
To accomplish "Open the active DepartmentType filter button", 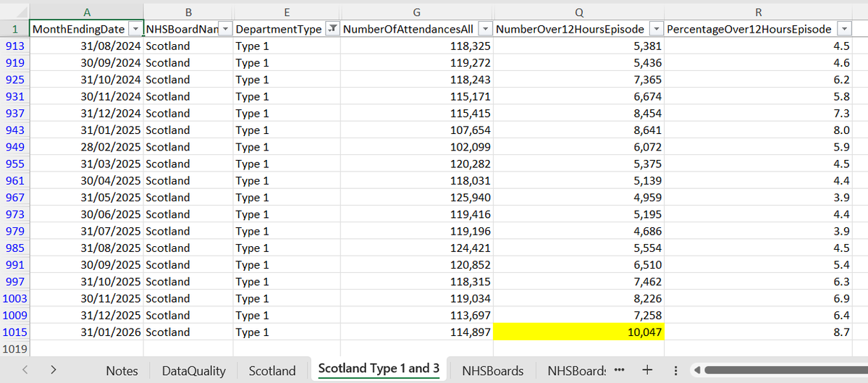I will tap(332, 30).
